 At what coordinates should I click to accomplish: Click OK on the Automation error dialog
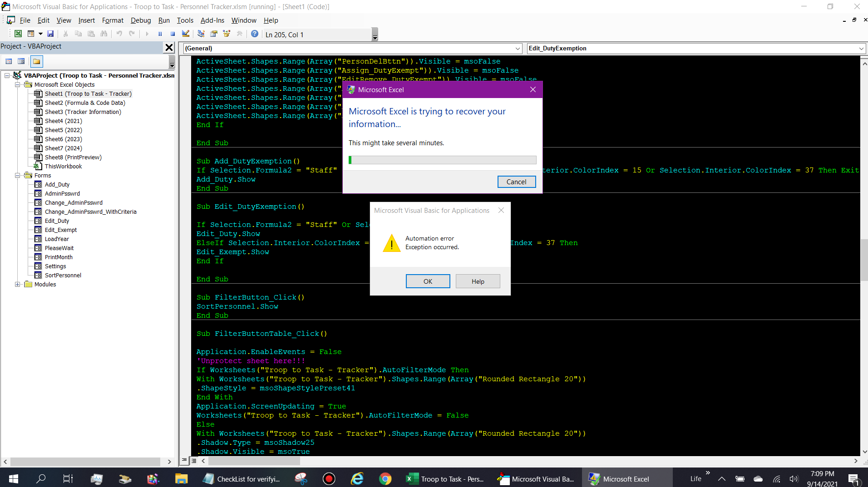point(427,281)
